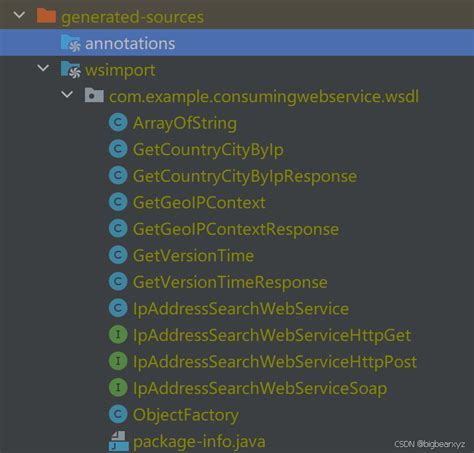The height and width of the screenshot is (453, 474).
Task: Click the Java file icon beside package-info.java
Action: 119,441
